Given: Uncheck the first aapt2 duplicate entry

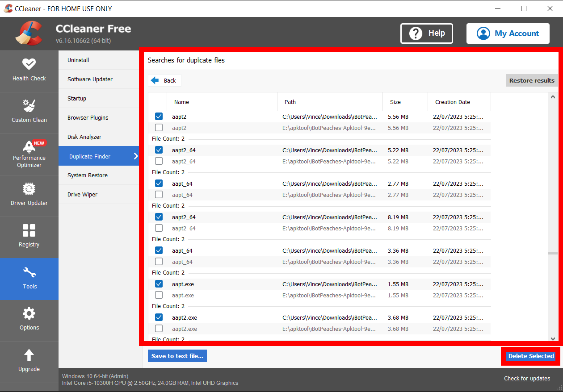Looking at the screenshot, I should coord(159,116).
